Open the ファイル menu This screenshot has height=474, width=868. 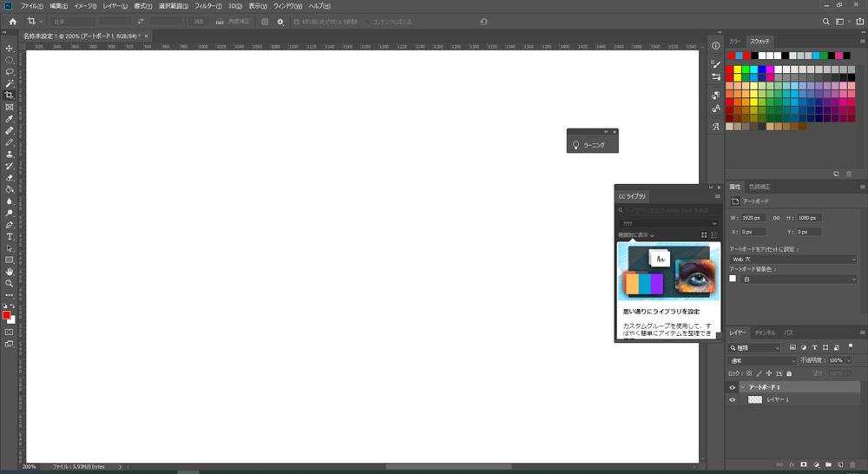[31, 6]
